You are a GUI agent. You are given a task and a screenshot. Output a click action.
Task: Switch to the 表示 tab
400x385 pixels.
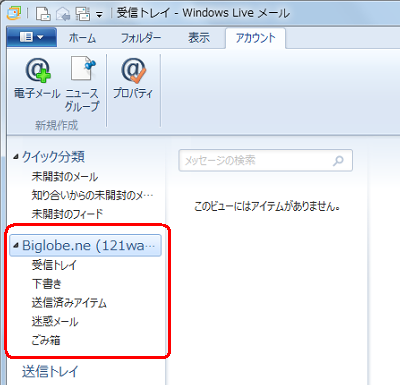(199, 38)
